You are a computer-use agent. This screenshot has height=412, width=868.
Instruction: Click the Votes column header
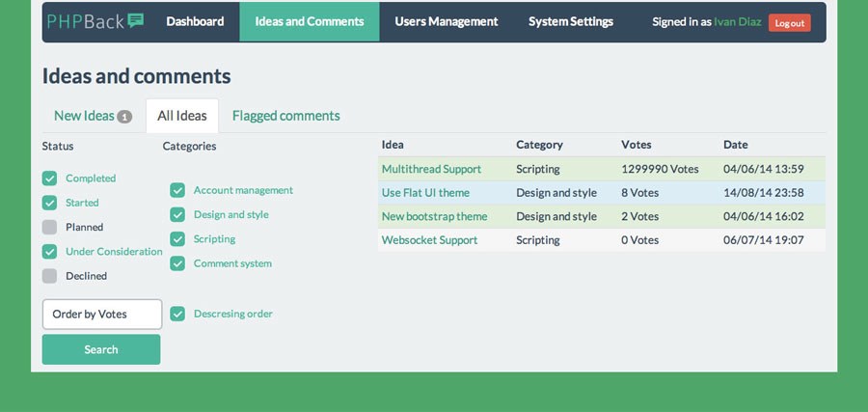[x=637, y=145]
